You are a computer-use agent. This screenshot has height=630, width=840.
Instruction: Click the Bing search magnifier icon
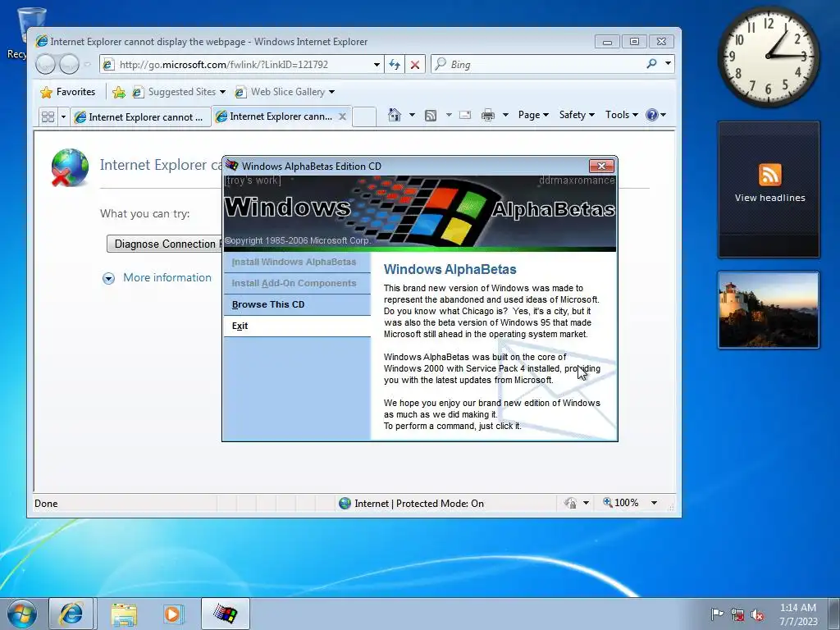(x=652, y=64)
